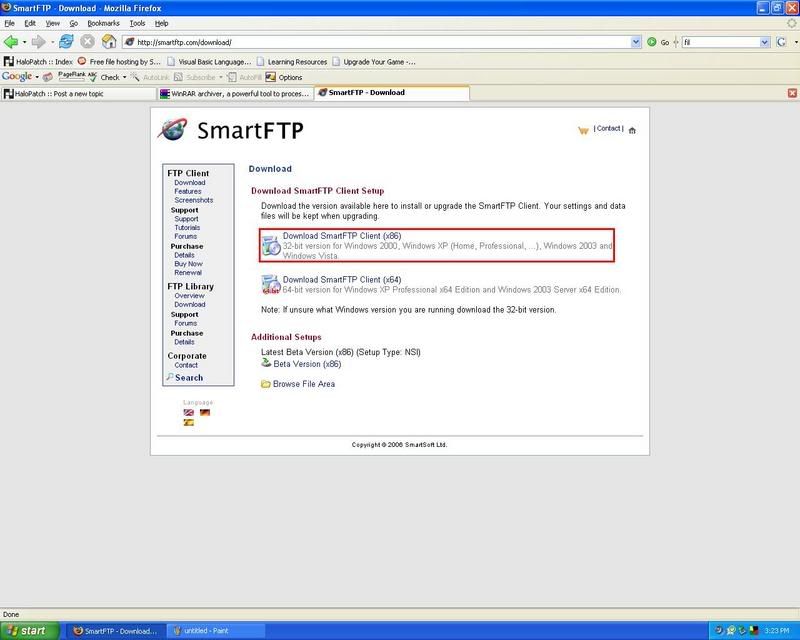This screenshot has width=800, height=640.
Task: Open the Beta Version (x86) link
Action: pos(307,364)
